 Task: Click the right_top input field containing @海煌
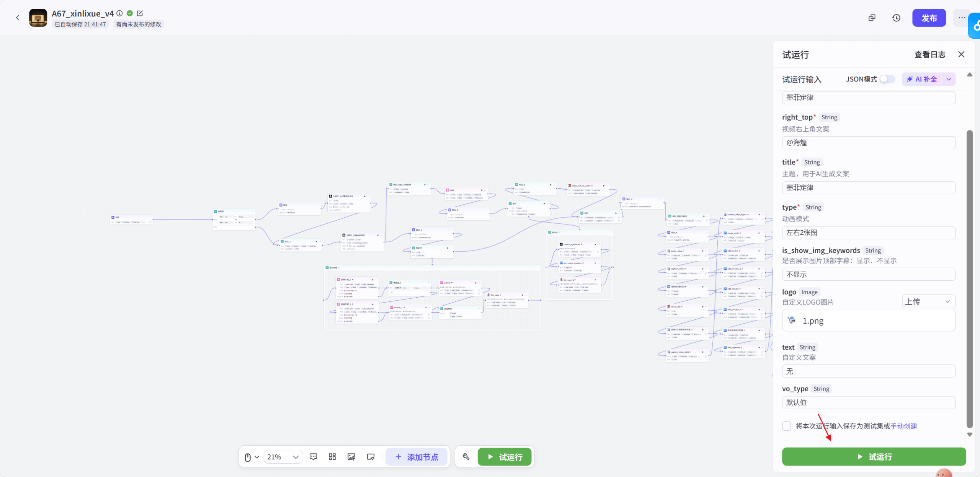coord(868,143)
